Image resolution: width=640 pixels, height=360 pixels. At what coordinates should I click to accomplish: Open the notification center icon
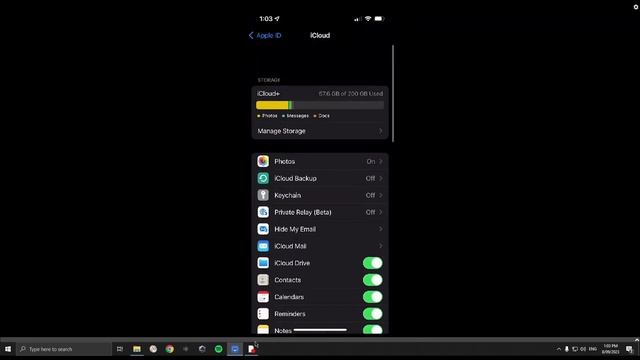[629, 349]
